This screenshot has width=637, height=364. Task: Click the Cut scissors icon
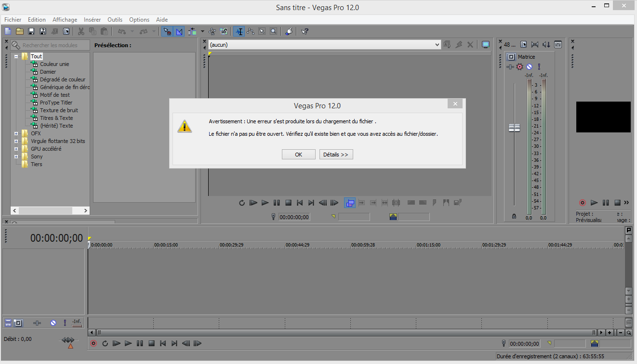(x=81, y=31)
